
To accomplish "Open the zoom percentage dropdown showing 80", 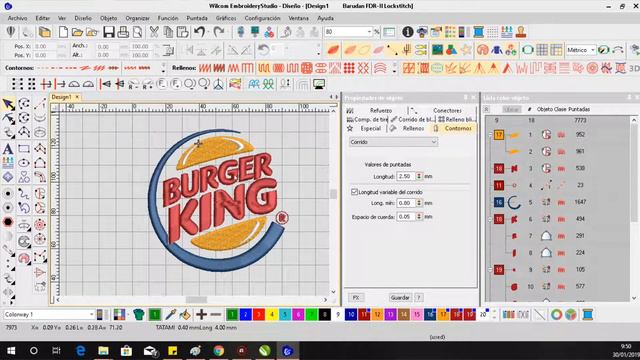I will click(369, 32).
